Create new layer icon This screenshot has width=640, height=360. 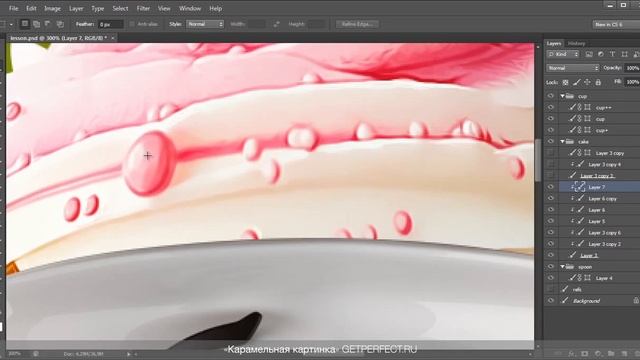coord(624,353)
